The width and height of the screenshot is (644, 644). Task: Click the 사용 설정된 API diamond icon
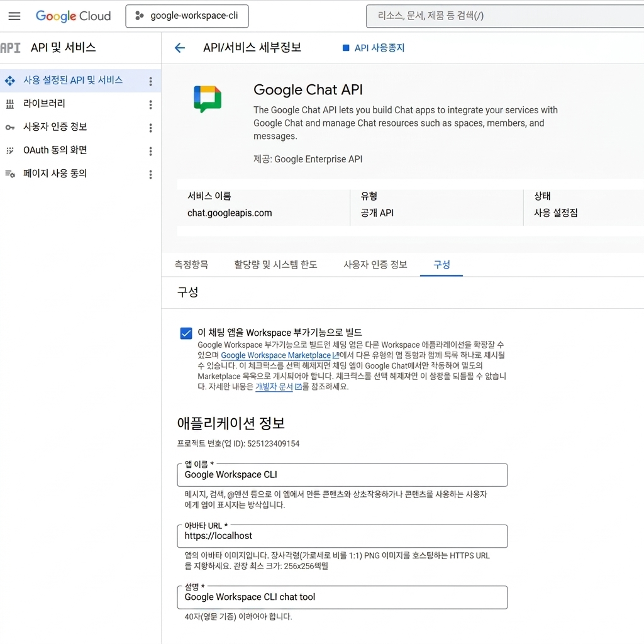[x=10, y=80]
